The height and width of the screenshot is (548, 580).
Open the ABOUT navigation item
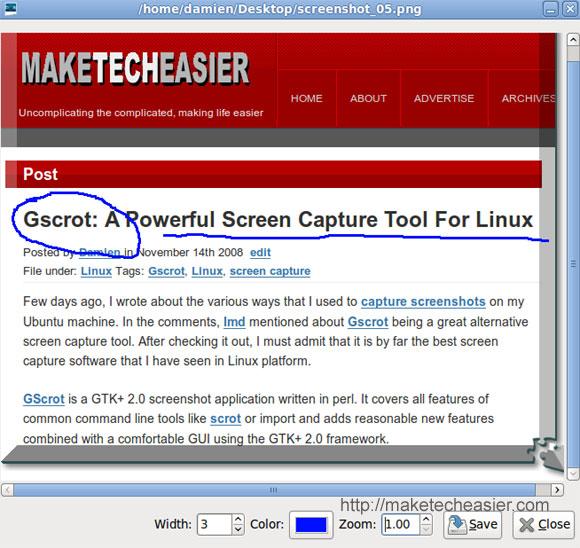[x=368, y=98]
